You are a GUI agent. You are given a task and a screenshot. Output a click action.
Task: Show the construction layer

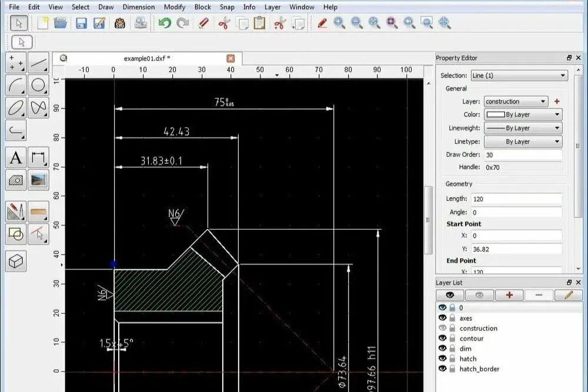tap(443, 328)
